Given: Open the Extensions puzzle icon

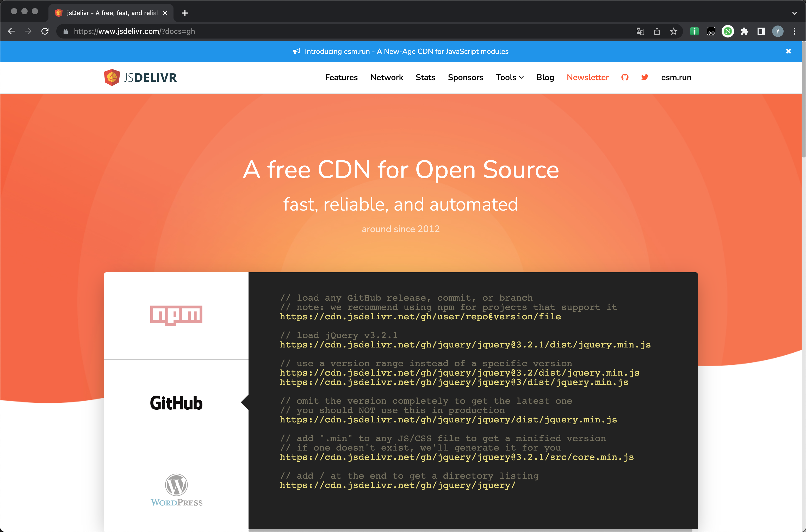Looking at the screenshot, I should point(745,31).
